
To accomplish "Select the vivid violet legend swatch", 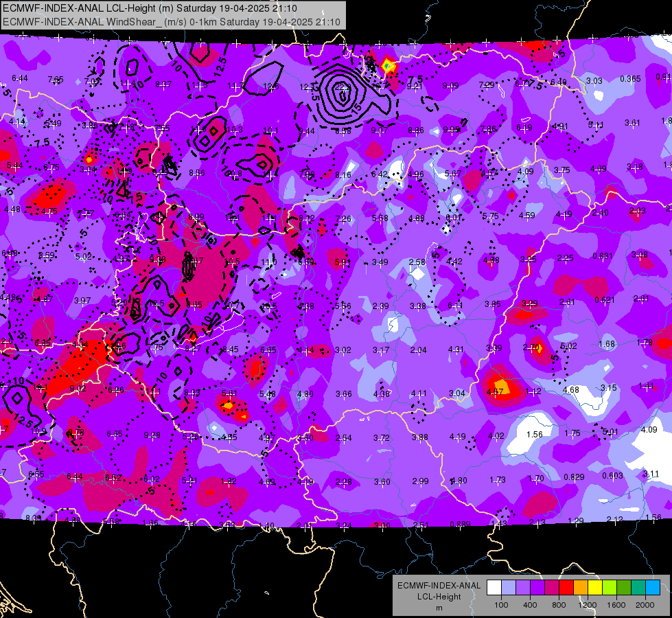I will point(537,588).
